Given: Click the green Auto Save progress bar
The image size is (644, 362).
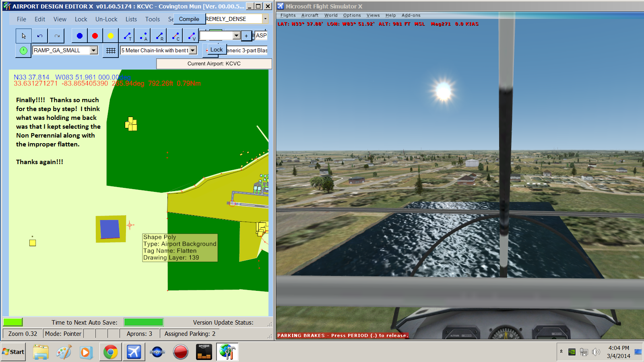Looking at the screenshot, I should [x=143, y=322].
